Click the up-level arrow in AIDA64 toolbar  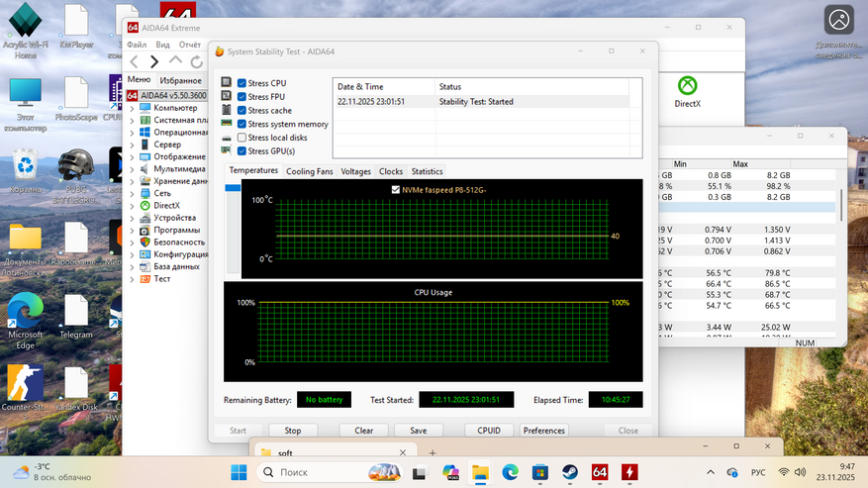(175, 61)
